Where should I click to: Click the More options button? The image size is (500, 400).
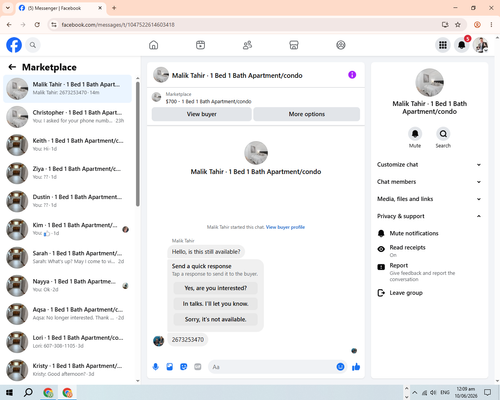(x=307, y=114)
